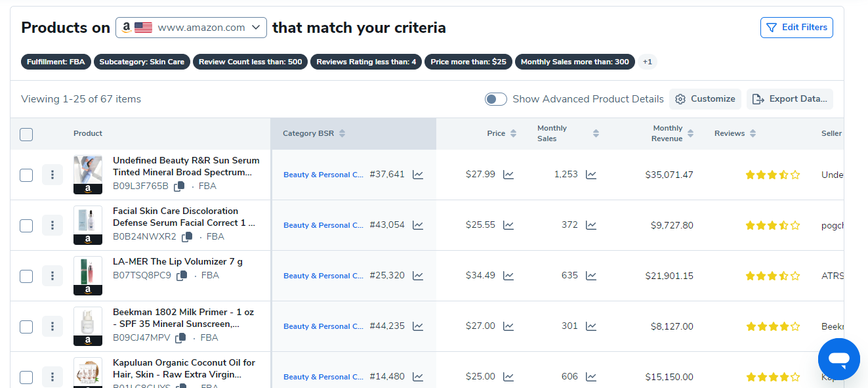Image resolution: width=868 pixels, height=388 pixels.
Task: Toggle Show Advanced Product Details switch
Action: pos(496,99)
